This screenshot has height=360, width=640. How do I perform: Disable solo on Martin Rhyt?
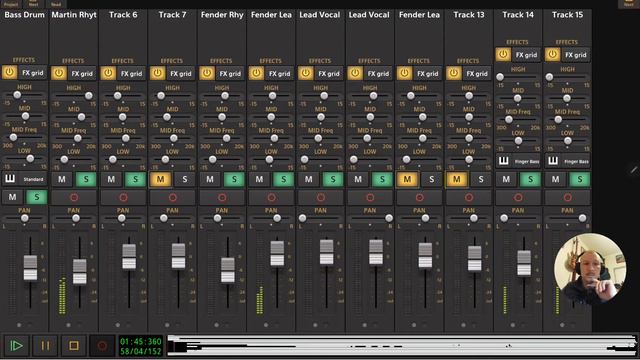click(86, 179)
